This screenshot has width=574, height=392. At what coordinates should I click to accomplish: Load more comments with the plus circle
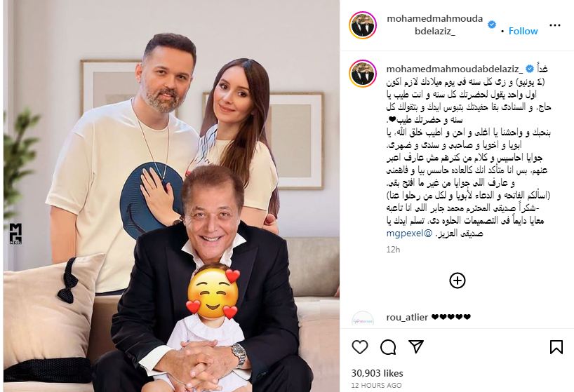[458, 281]
